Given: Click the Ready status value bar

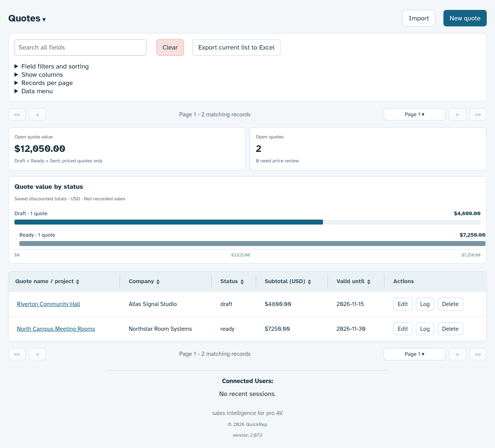Looking at the screenshot, I should [x=252, y=244].
